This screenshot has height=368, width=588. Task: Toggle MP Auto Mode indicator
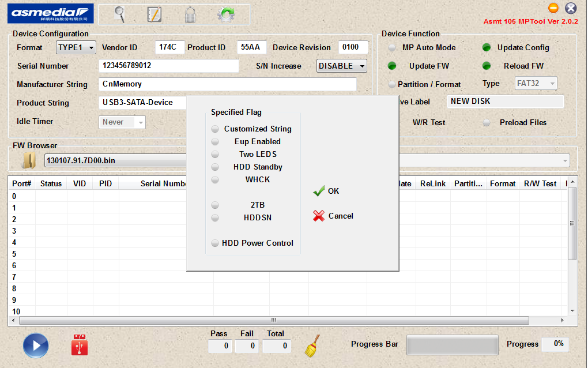pos(392,48)
